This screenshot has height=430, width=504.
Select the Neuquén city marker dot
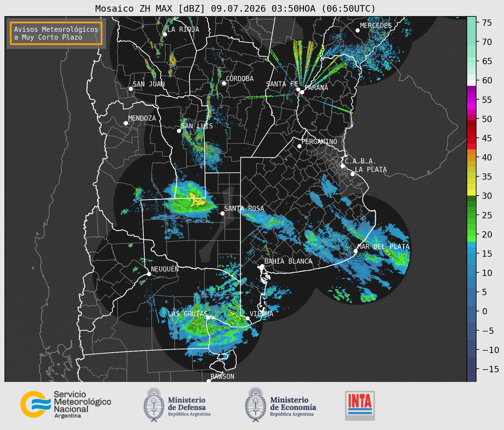click(x=149, y=274)
